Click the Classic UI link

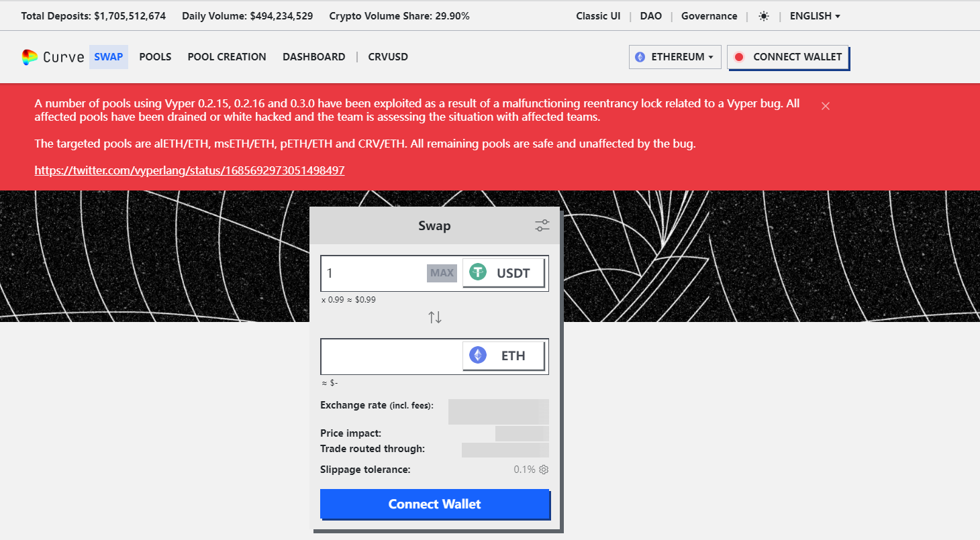(x=598, y=16)
